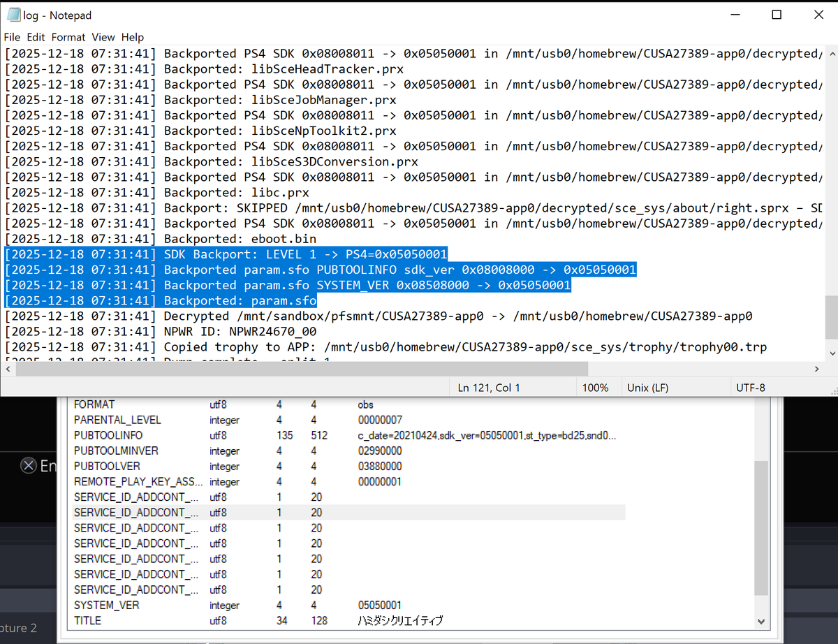Open the Edit menu in Notepad
Viewport: 838px width, 644px height.
[36, 37]
